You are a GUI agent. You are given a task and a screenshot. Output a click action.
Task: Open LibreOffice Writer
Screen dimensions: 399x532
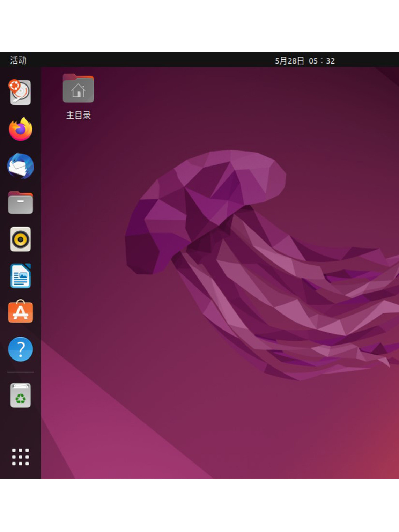pos(20,276)
